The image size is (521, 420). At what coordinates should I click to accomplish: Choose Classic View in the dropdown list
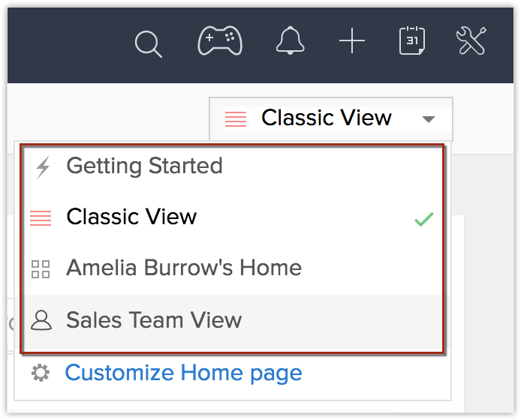(x=131, y=217)
